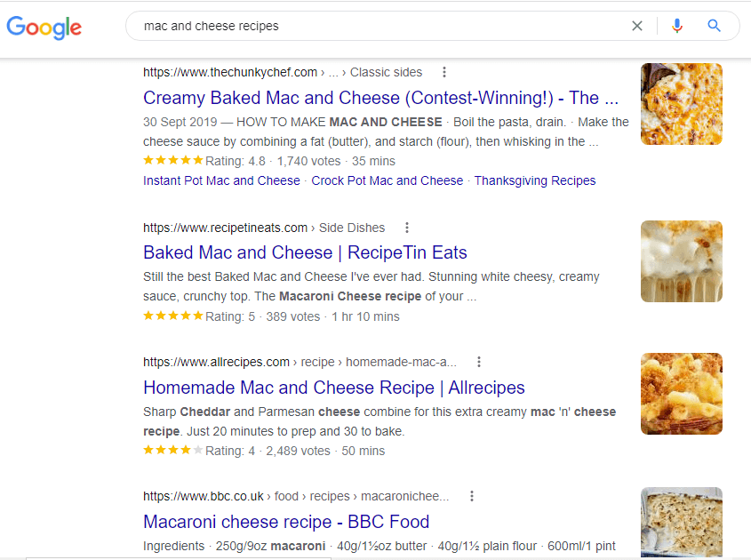Click the RecipeTin Eats recipe thumbnail

[x=681, y=260]
